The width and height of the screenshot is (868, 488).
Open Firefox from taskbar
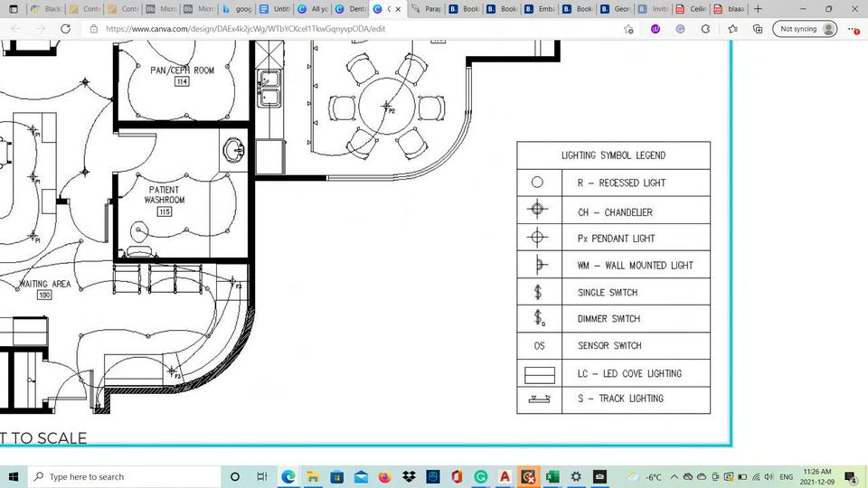point(385,476)
